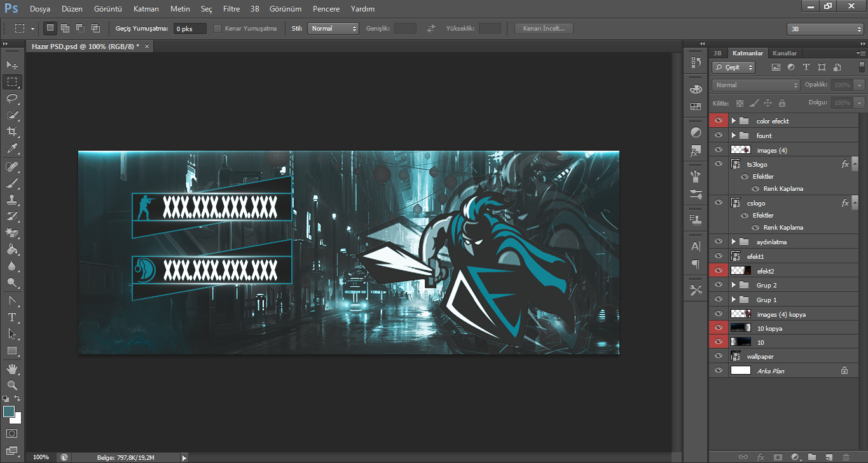Screen dimensions: 868x463
Task: Click the delete layer trash icon
Action: 846,457
